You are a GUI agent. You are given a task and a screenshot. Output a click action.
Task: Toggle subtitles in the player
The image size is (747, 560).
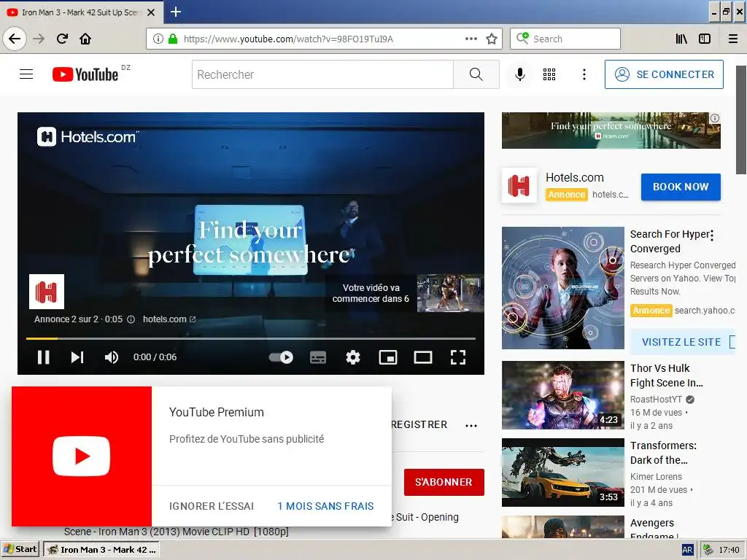[318, 357]
